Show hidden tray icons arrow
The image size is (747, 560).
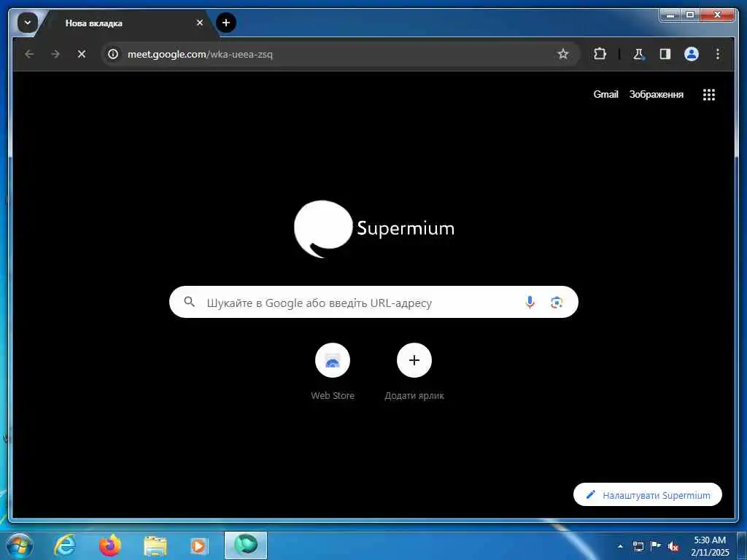click(x=620, y=546)
